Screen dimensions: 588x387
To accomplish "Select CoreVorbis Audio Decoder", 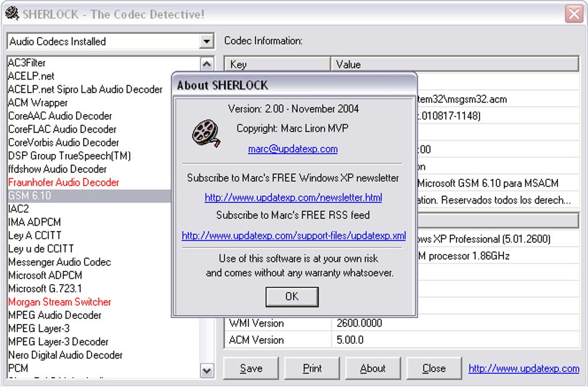I will click(63, 142).
